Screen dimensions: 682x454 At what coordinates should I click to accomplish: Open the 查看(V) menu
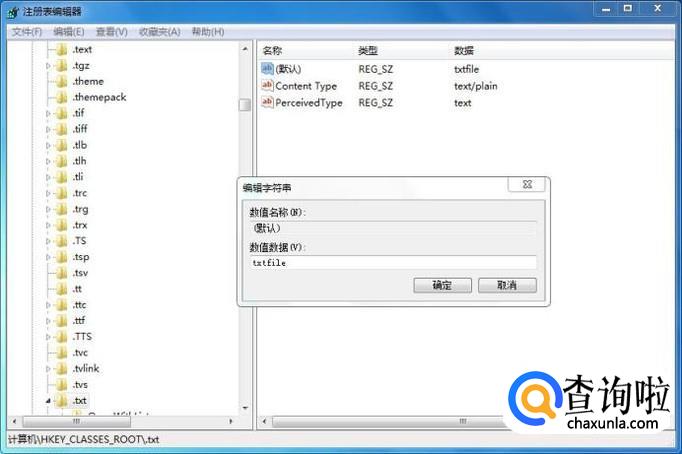111,31
